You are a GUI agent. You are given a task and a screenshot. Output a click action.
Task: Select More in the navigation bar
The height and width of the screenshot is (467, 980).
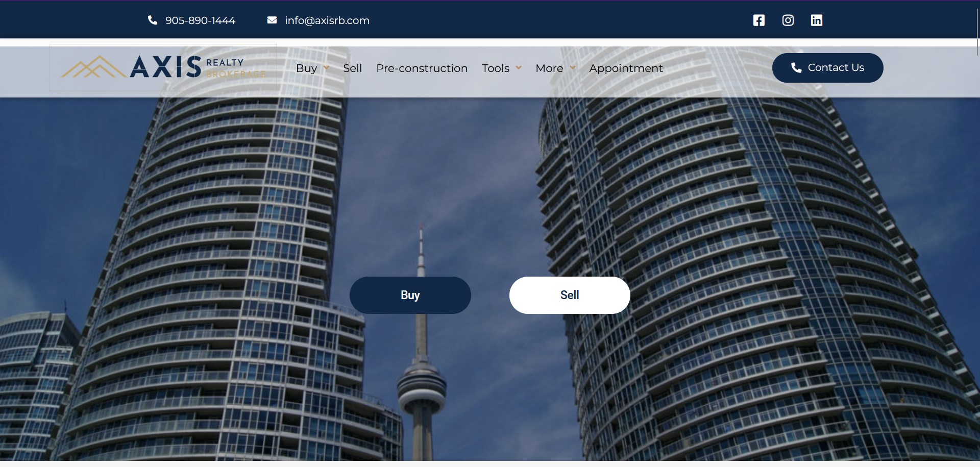click(x=549, y=68)
